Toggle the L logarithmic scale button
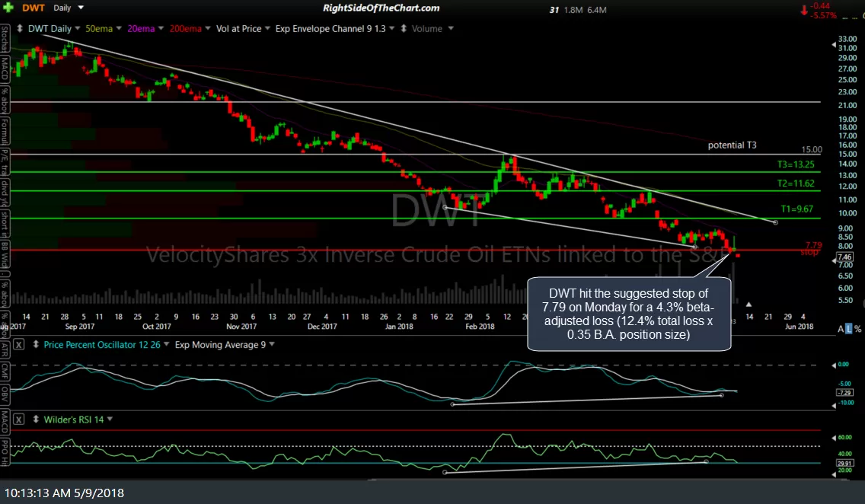Image resolution: width=865 pixels, height=504 pixels. click(x=848, y=329)
